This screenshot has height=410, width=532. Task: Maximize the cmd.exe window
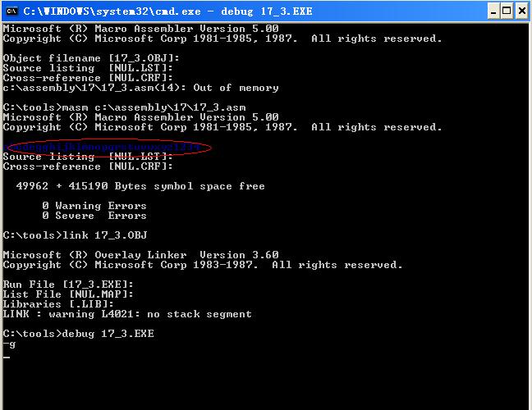(507, 11)
